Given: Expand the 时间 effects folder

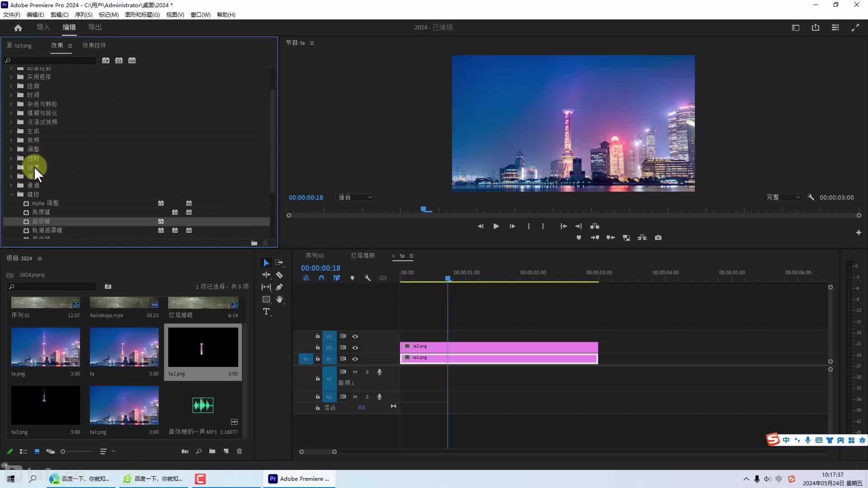Looking at the screenshot, I should point(11,95).
